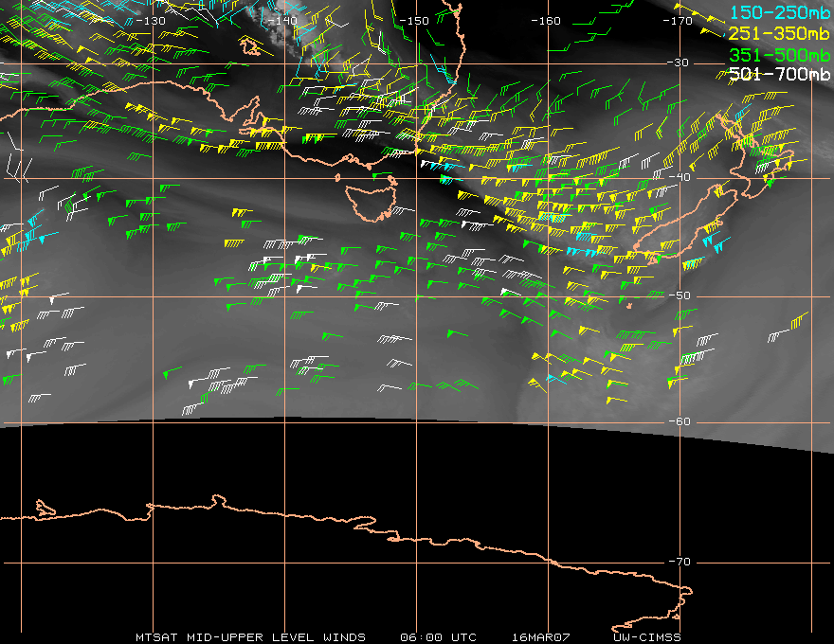Click the -60 latitude label

click(x=680, y=421)
